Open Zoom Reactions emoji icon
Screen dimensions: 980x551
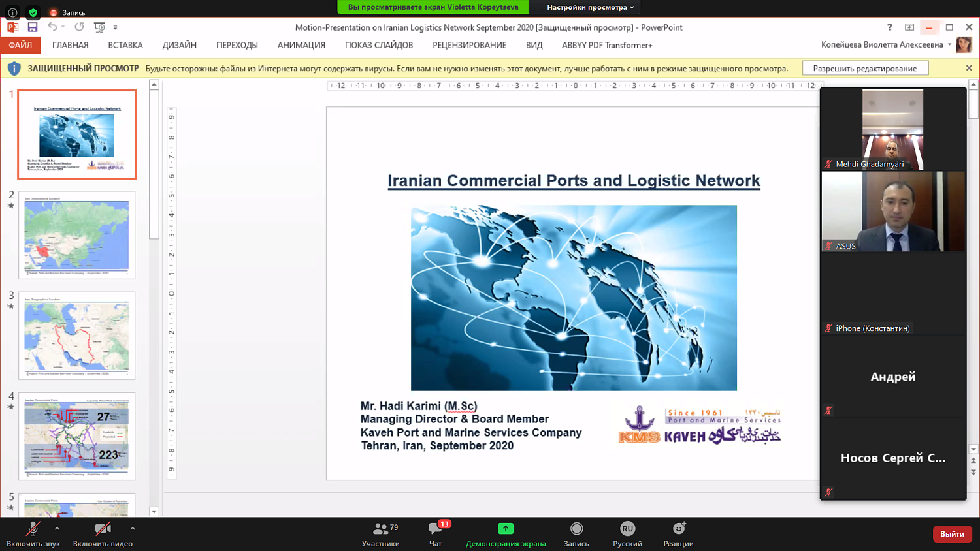(x=679, y=529)
